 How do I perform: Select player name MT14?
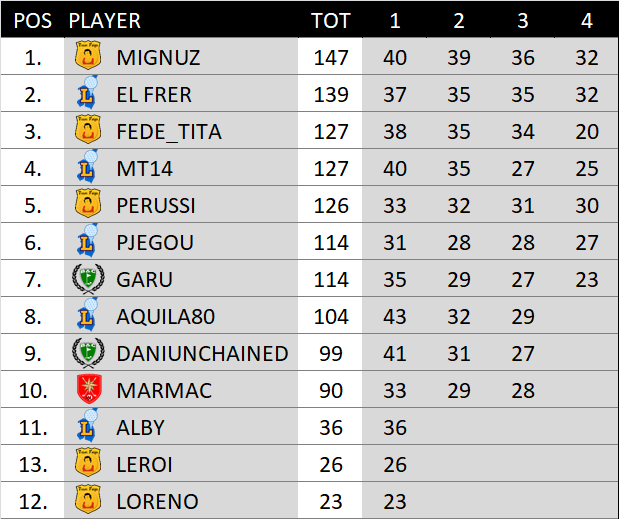[144, 169]
